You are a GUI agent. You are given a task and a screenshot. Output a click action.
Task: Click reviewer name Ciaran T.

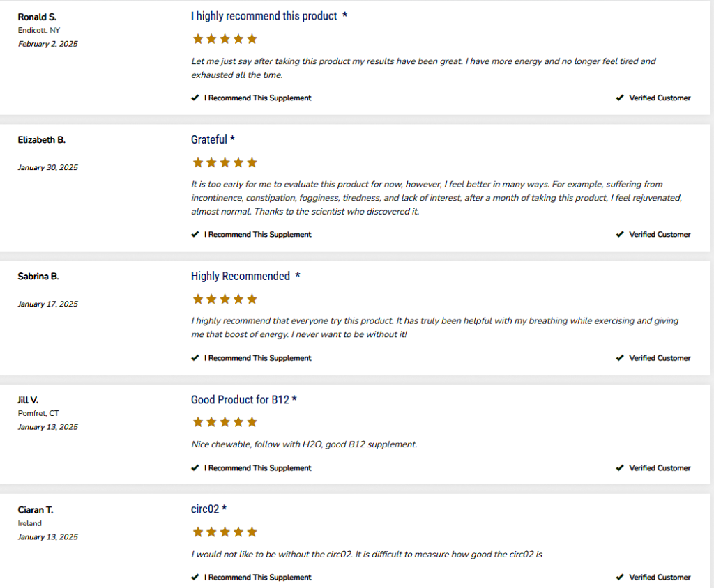[x=36, y=510]
